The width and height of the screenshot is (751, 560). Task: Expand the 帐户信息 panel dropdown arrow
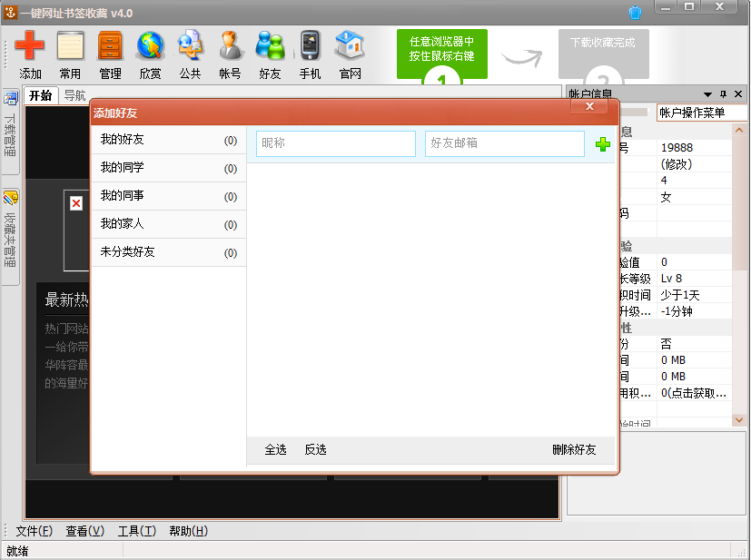click(x=708, y=94)
